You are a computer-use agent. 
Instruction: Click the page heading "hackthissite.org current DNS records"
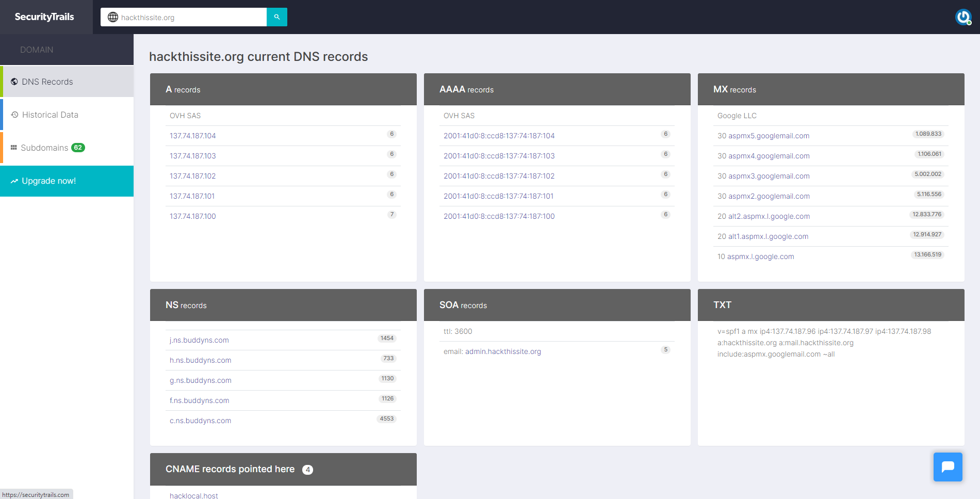(x=258, y=56)
